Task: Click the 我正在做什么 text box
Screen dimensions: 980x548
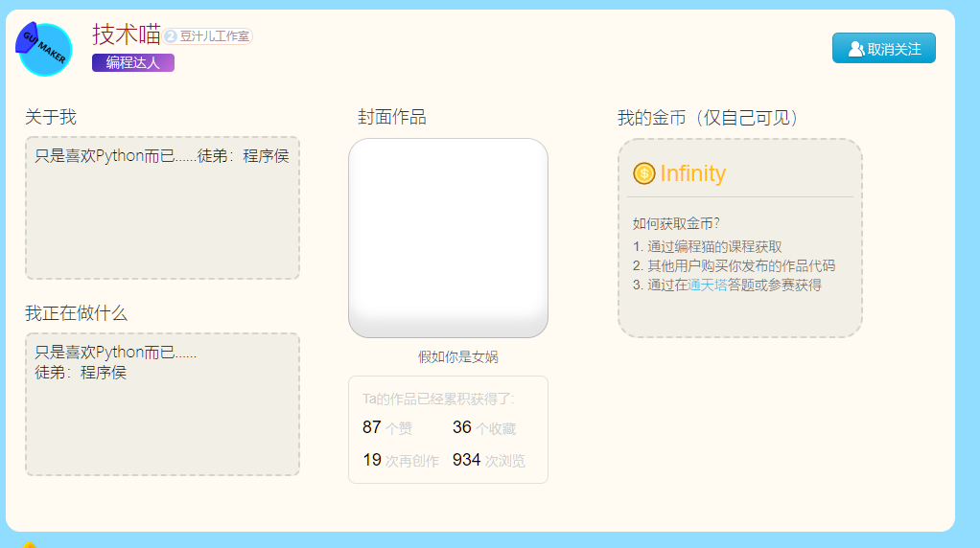Action: pyautogui.click(x=162, y=404)
